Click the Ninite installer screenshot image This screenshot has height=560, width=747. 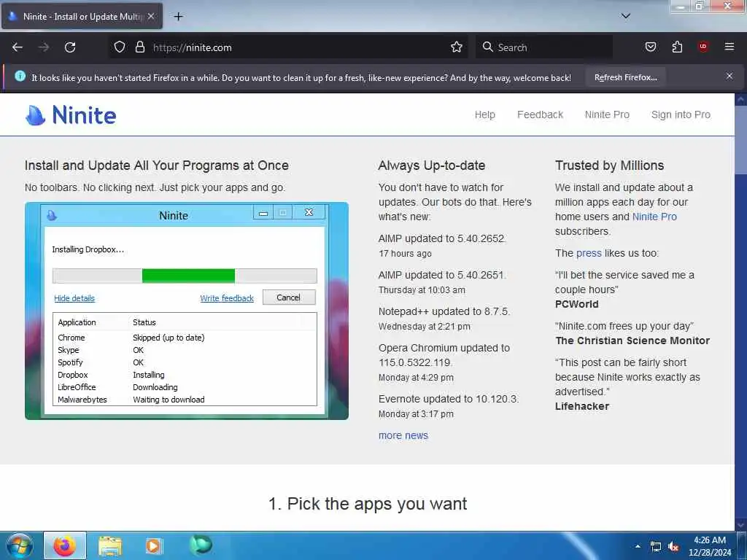click(x=187, y=311)
